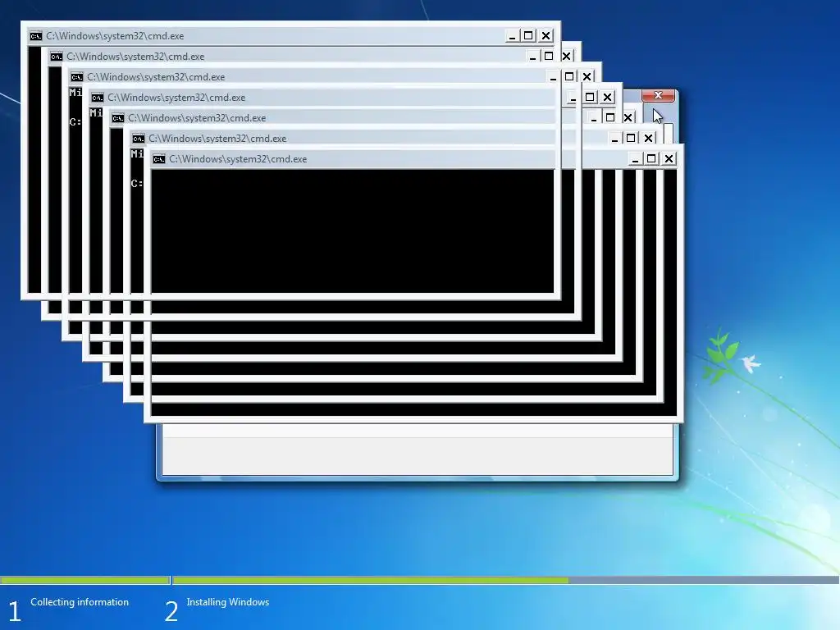
Task: Open system menu icon of fifth cmd window from back
Action: 118,118
